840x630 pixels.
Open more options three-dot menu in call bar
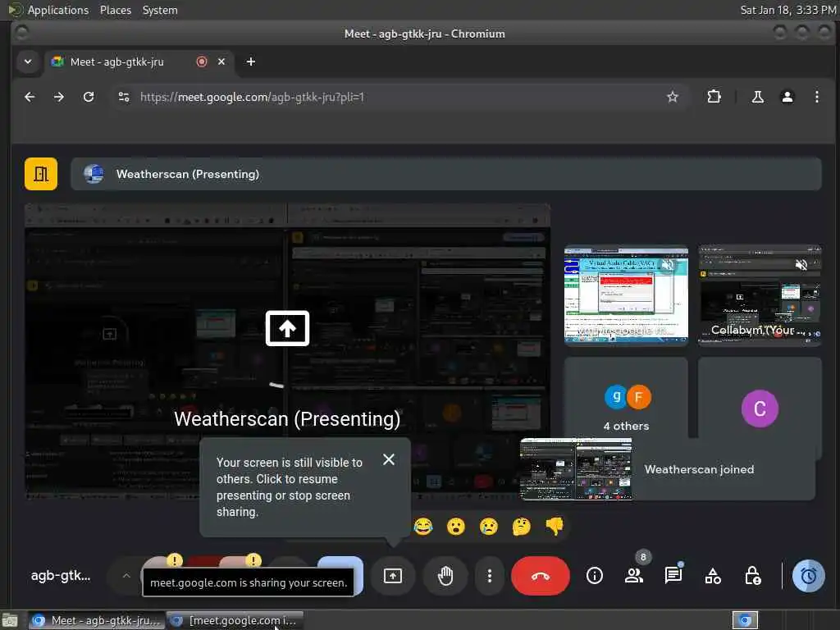click(x=489, y=576)
